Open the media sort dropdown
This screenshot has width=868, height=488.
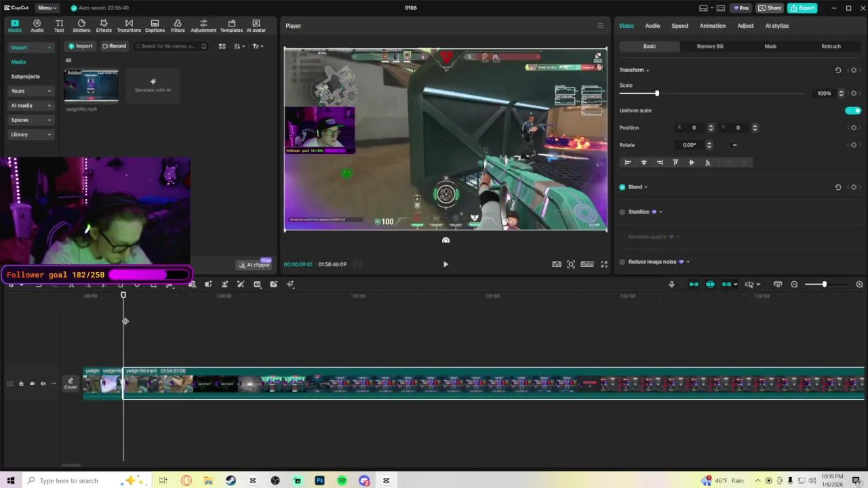point(239,46)
